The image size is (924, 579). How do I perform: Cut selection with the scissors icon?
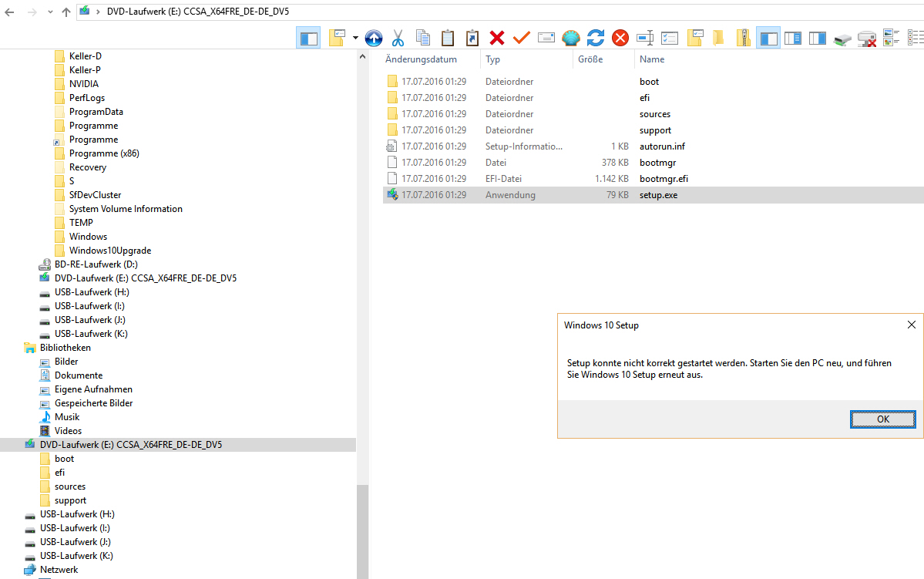point(398,38)
